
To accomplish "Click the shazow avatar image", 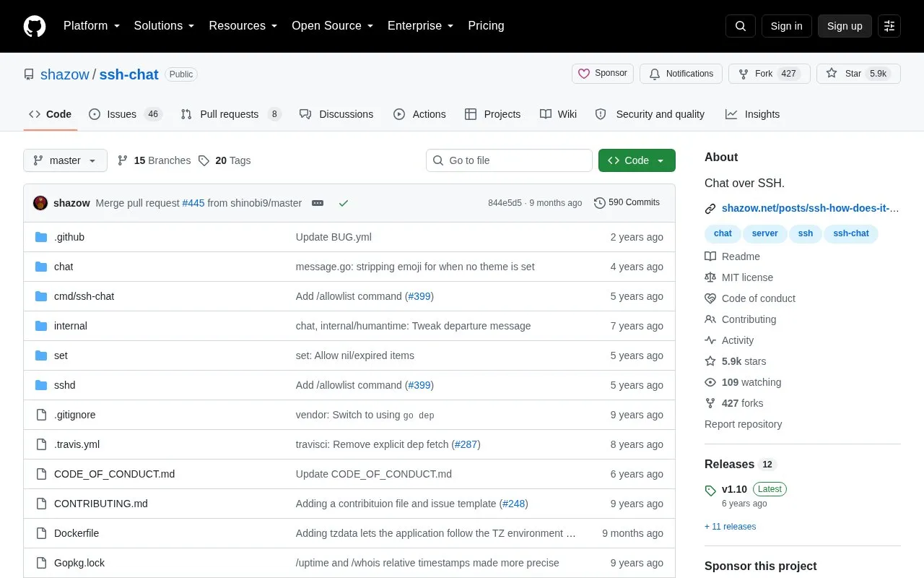I will pos(40,203).
